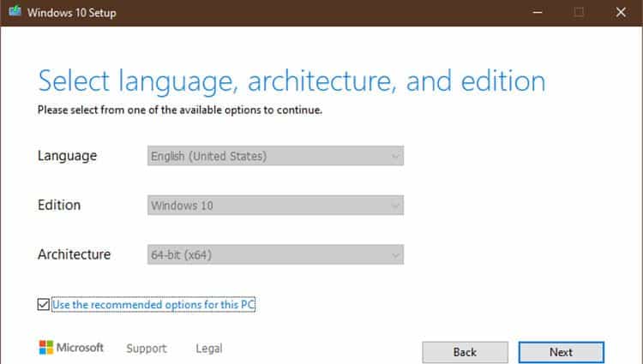Open the Support link
643x364 pixels.
(147, 349)
